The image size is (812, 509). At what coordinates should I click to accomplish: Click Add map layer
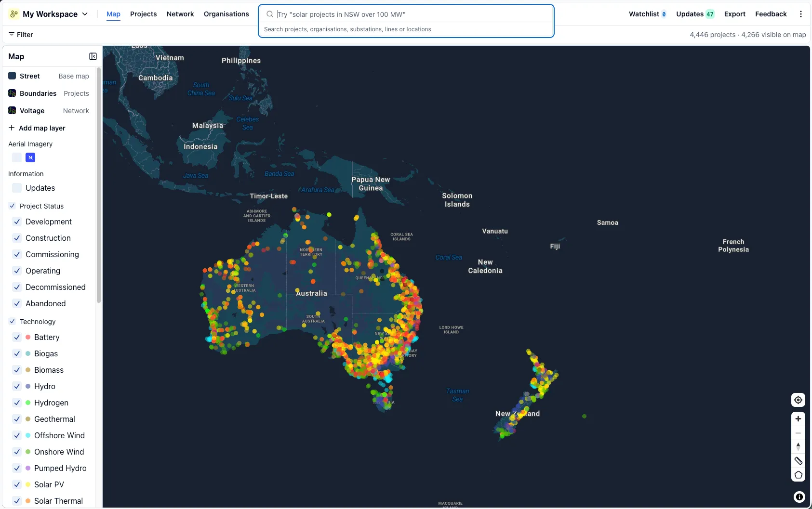37,128
